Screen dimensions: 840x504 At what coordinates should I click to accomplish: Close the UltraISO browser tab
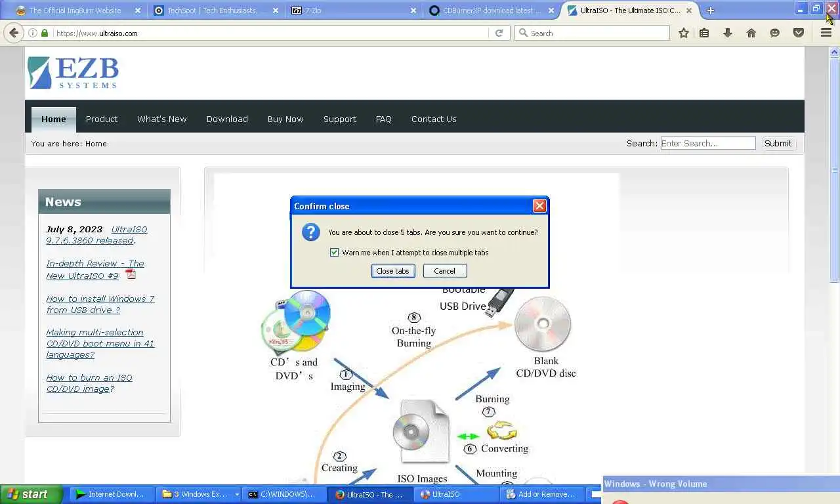click(x=689, y=10)
